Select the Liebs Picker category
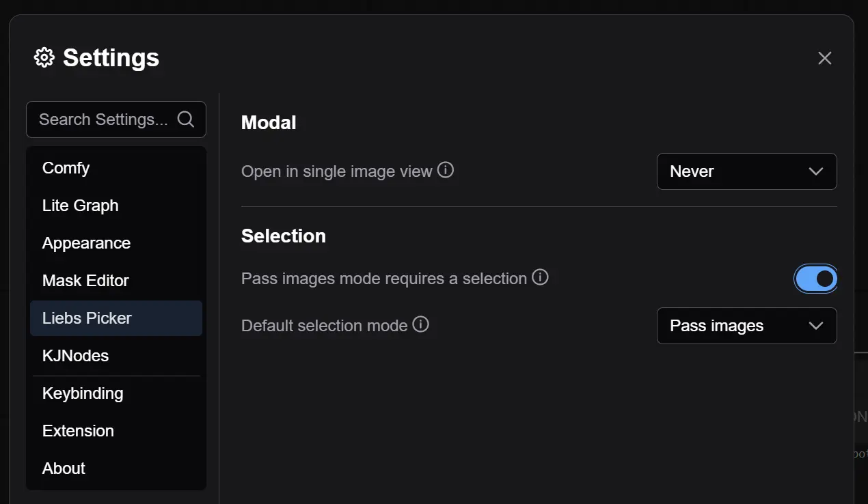Image resolution: width=868 pixels, height=504 pixels. point(87,318)
